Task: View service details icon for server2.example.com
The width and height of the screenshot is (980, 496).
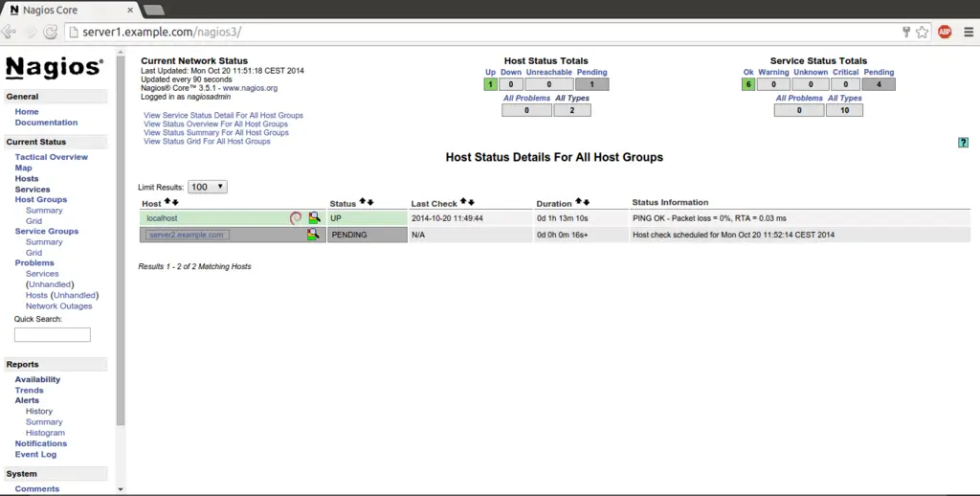Action: point(313,235)
